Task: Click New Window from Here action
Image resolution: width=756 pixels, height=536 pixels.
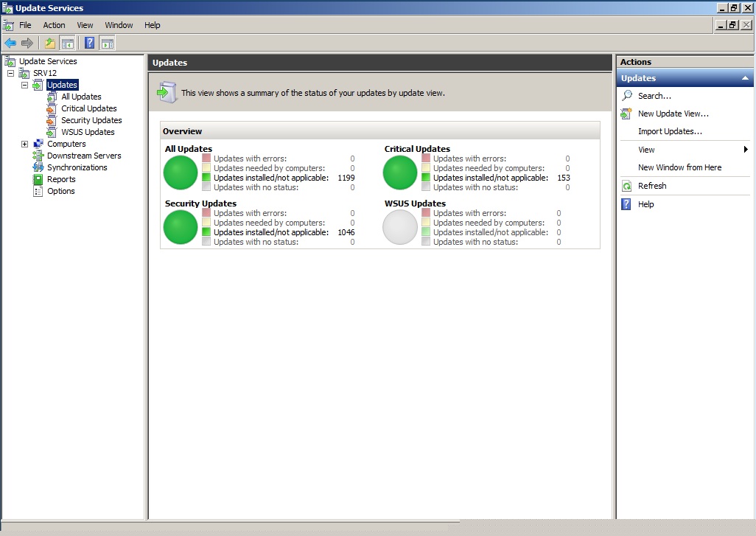Action: (680, 167)
